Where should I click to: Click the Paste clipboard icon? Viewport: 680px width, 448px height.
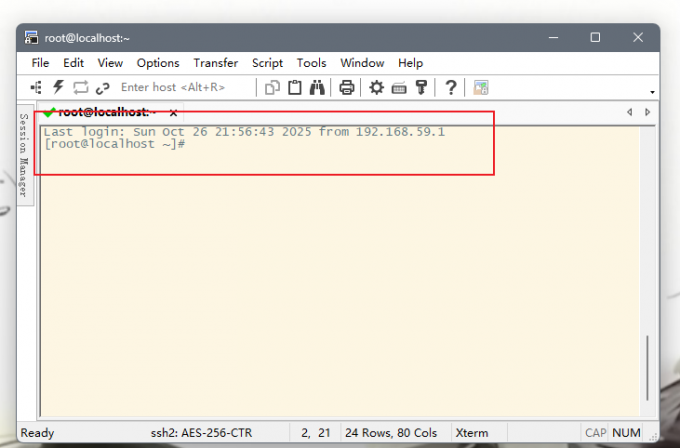(295, 88)
